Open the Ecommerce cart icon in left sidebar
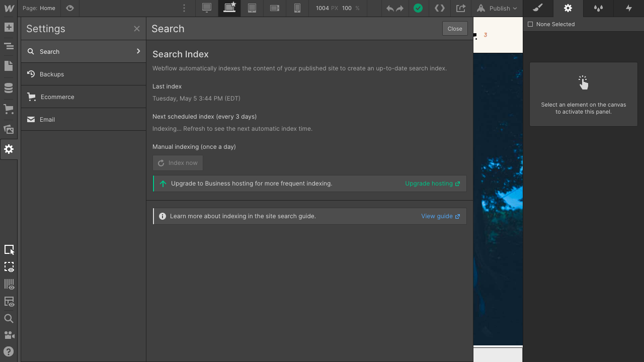644x362 pixels. tap(9, 109)
